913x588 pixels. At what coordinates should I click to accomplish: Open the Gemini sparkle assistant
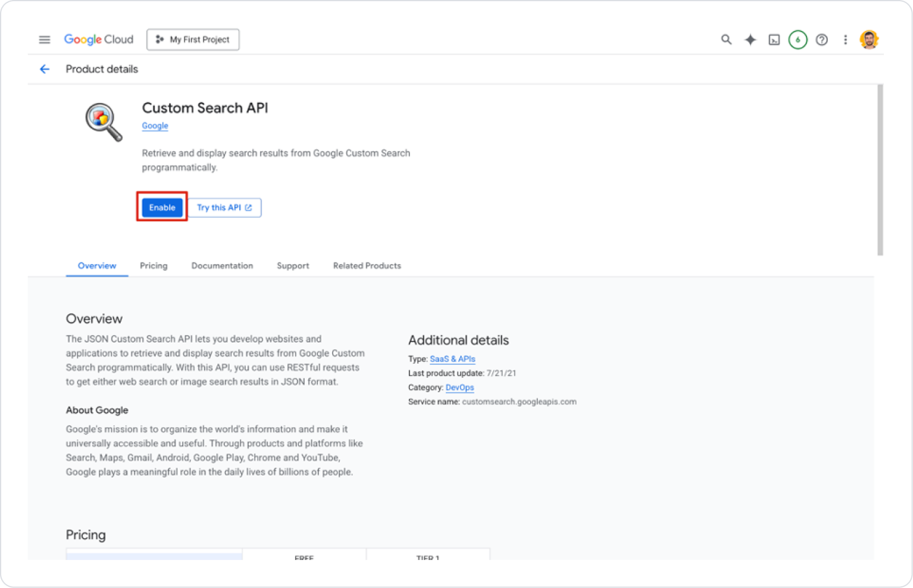pyautogui.click(x=751, y=40)
